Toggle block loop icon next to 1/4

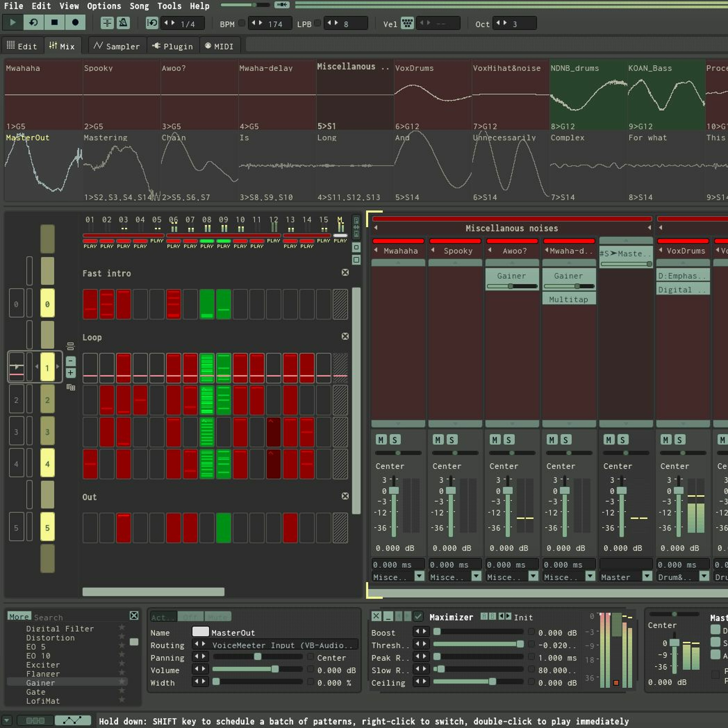152,23
